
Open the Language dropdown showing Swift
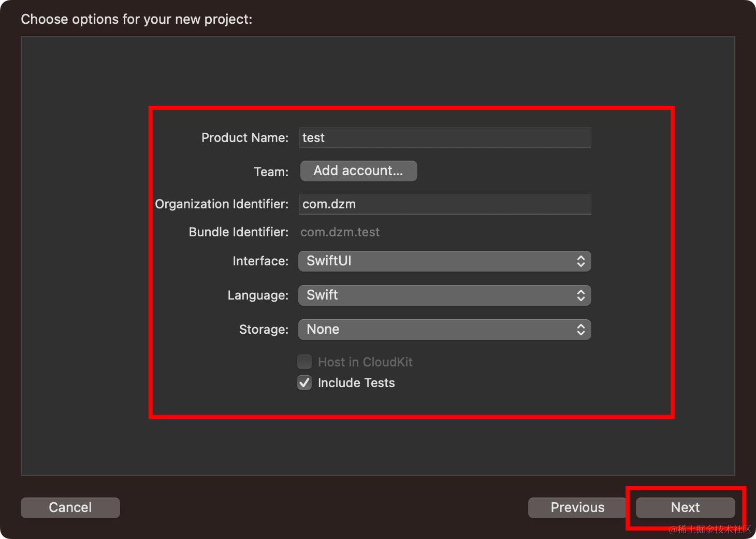pos(445,295)
